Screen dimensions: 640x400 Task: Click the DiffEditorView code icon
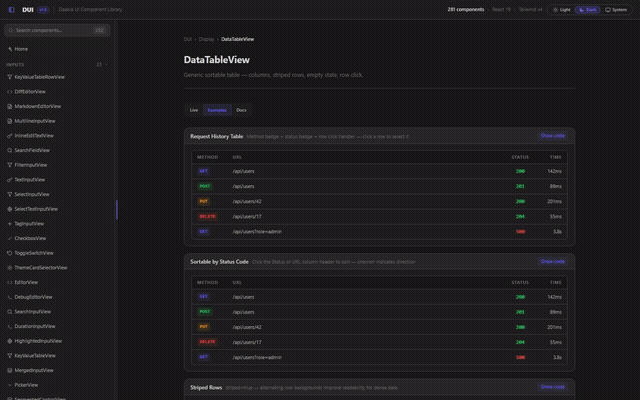[x=9, y=91]
